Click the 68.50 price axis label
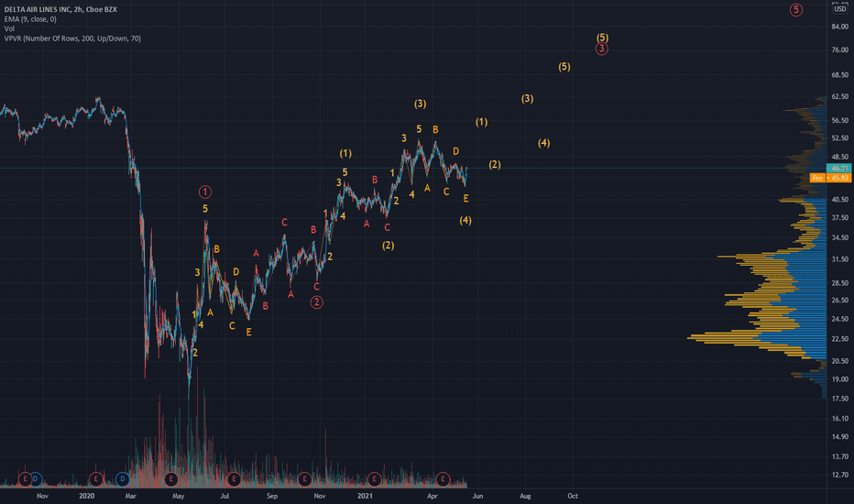Screen dimensions: 854x504 [840, 74]
